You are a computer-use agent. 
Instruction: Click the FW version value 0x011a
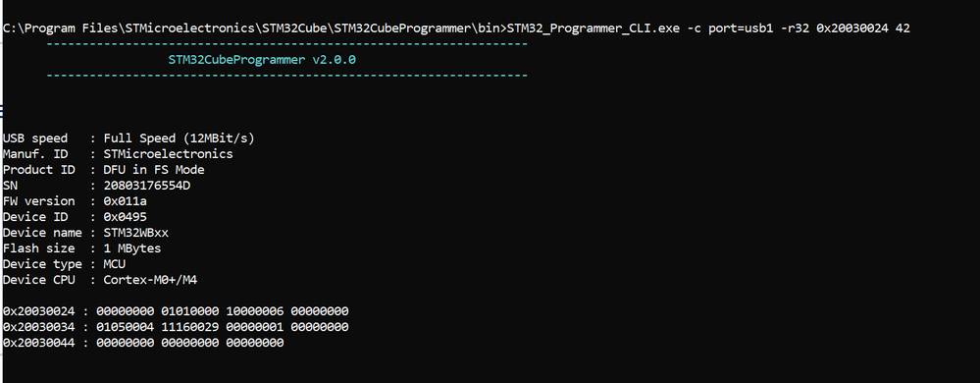[x=125, y=201]
